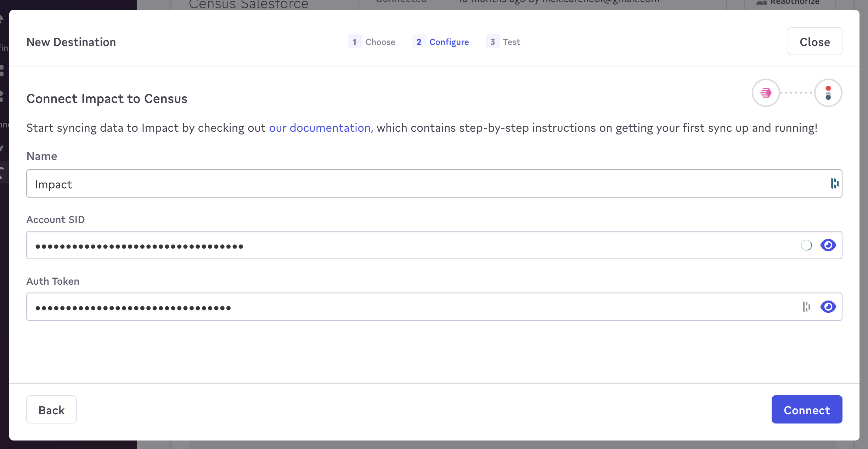Click the step number 3 badge

coord(492,42)
